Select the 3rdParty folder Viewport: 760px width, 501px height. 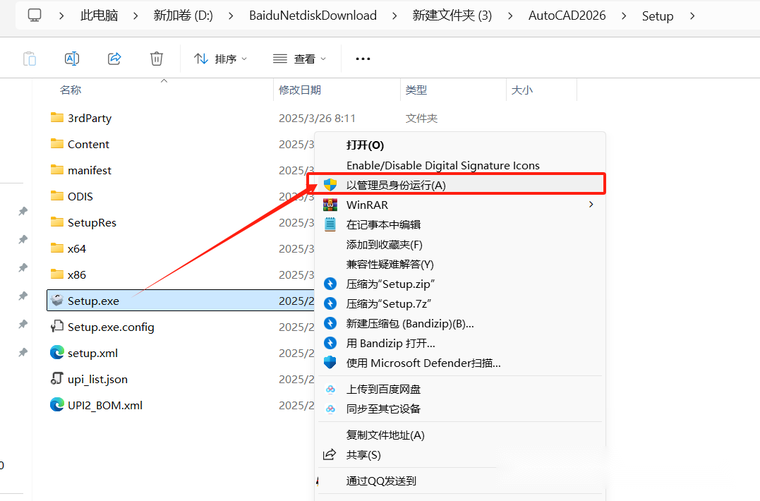point(89,118)
